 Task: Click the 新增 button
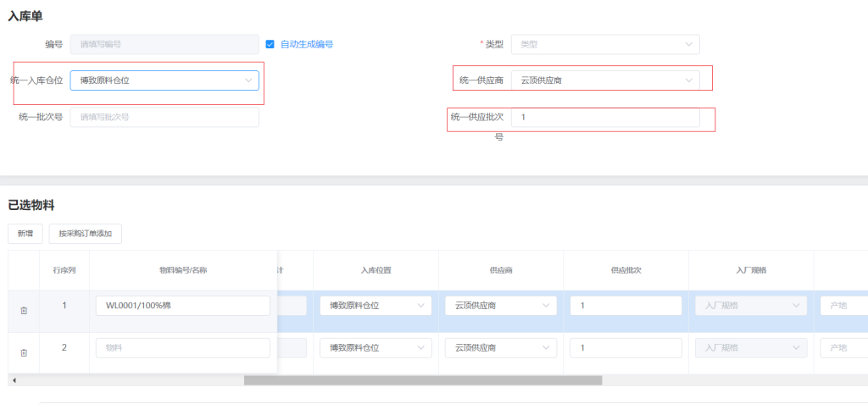[x=25, y=233]
